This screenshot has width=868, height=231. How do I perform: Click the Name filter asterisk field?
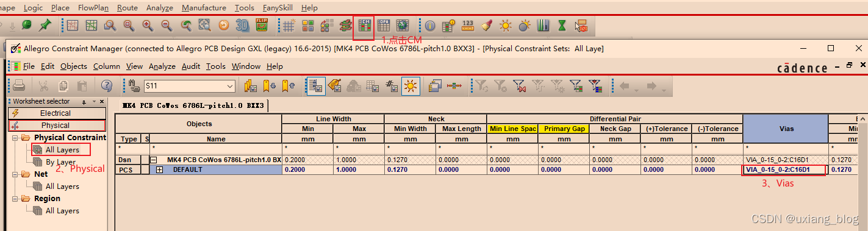(215, 148)
